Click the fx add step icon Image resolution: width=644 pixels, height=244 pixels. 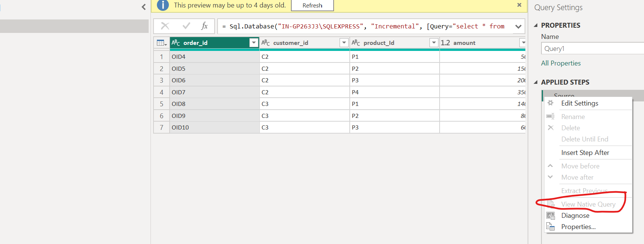204,26
